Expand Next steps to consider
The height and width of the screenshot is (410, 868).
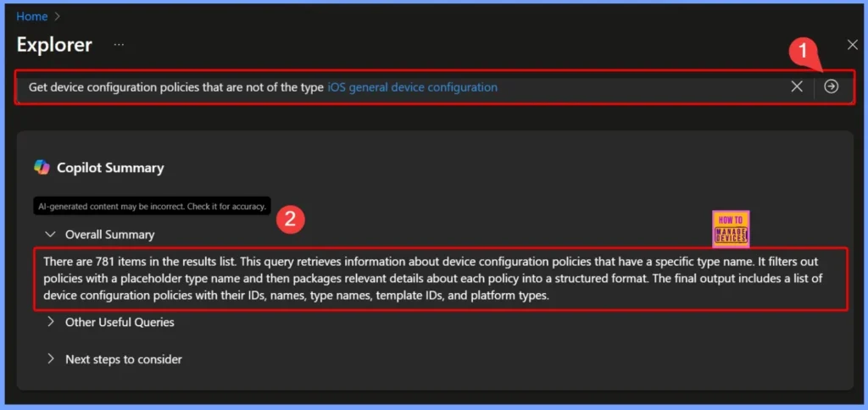pos(50,358)
